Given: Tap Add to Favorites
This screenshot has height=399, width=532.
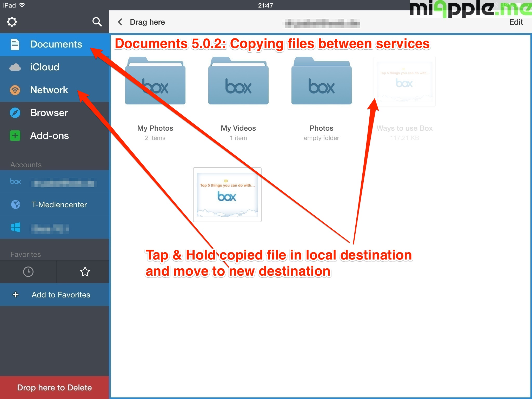Looking at the screenshot, I should [x=61, y=295].
